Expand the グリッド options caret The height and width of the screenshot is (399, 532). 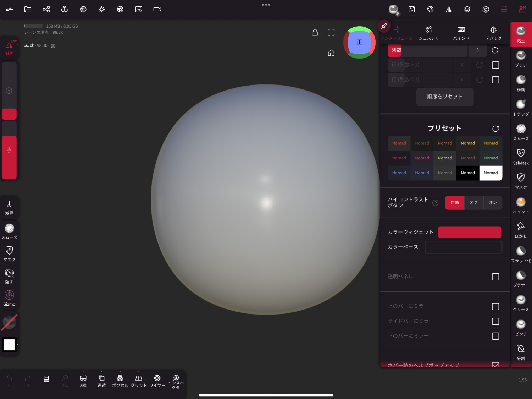[x=139, y=372]
